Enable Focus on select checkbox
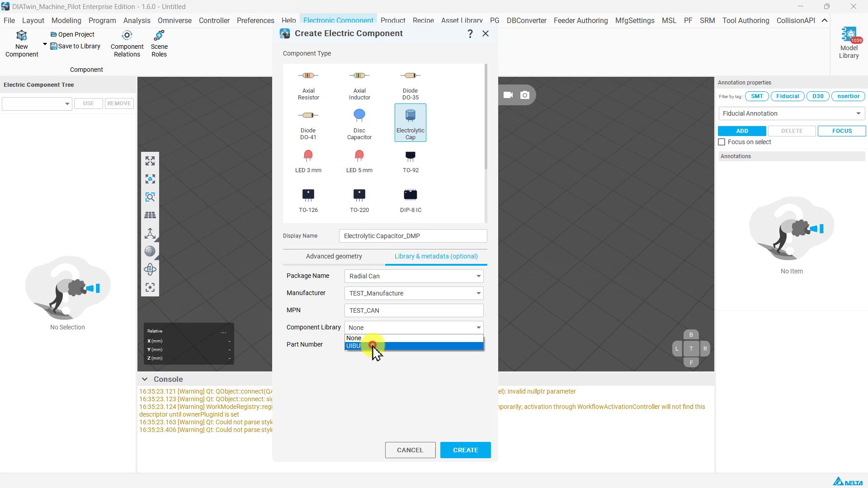This screenshot has height=488, width=868. (722, 142)
